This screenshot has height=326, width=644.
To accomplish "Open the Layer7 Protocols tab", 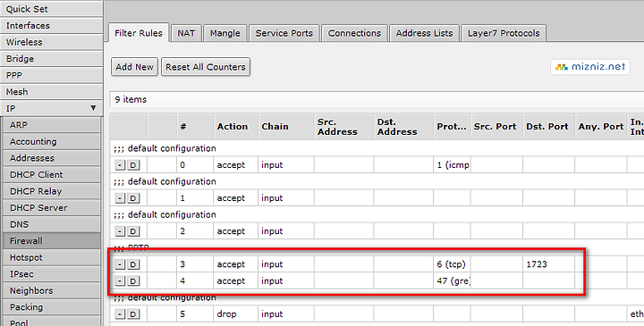I will 504,33.
